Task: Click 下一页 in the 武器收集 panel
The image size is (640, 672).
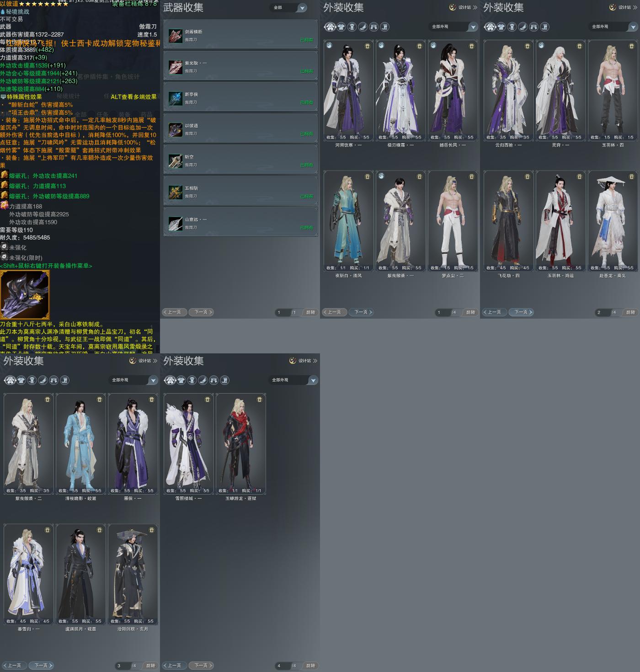Action: click(x=201, y=312)
